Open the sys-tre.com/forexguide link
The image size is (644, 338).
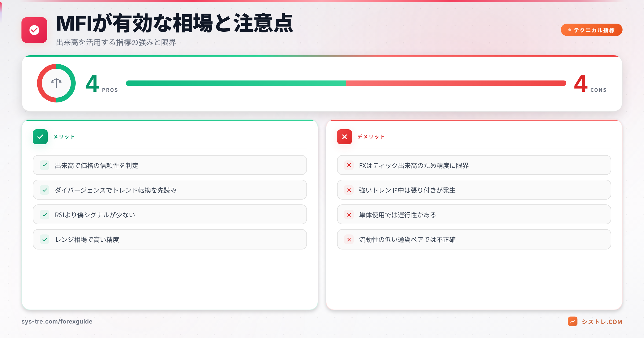[x=57, y=321]
